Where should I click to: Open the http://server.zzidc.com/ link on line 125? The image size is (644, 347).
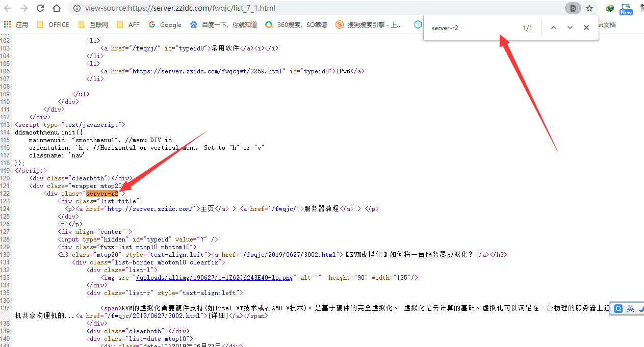point(150,209)
